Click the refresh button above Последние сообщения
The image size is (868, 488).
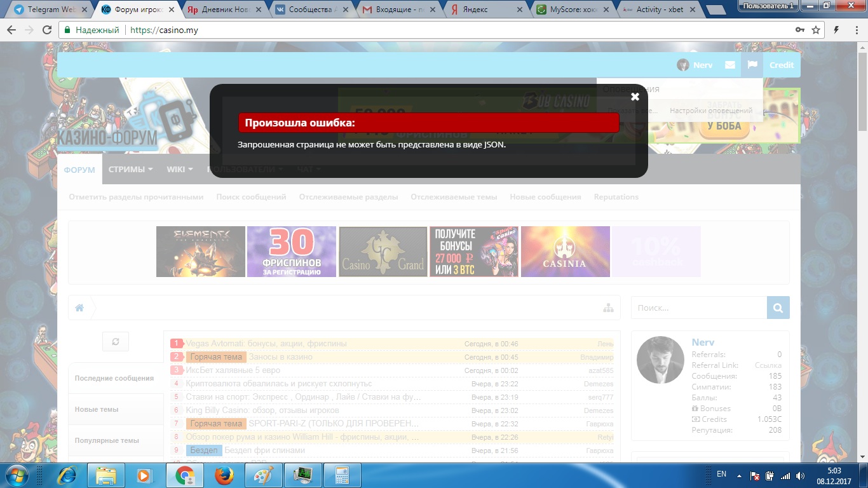(116, 341)
